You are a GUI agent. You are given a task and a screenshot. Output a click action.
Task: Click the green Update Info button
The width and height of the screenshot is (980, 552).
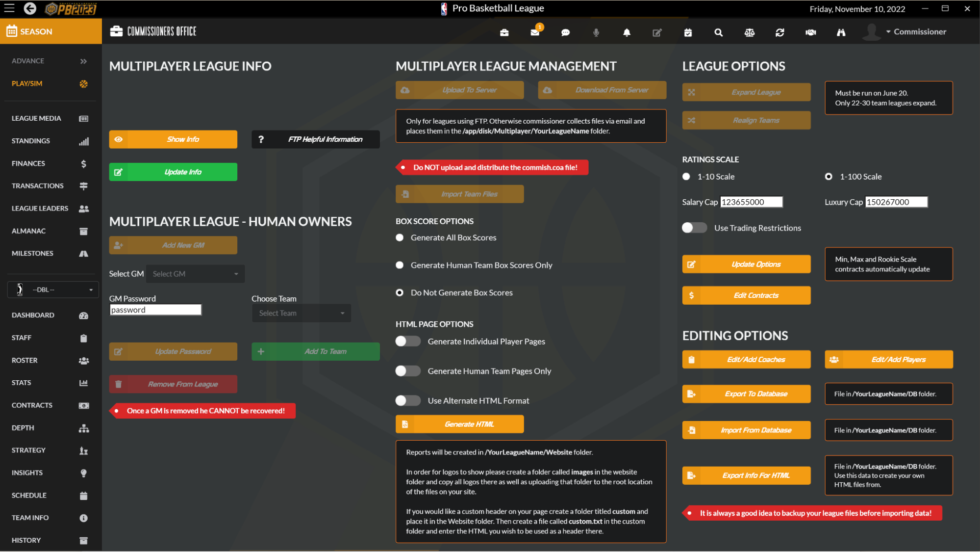coord(173,172)
